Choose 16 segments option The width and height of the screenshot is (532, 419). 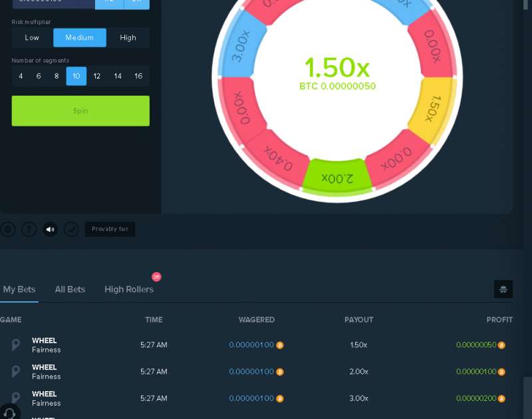pyautogui.click(x=138, y=76)
